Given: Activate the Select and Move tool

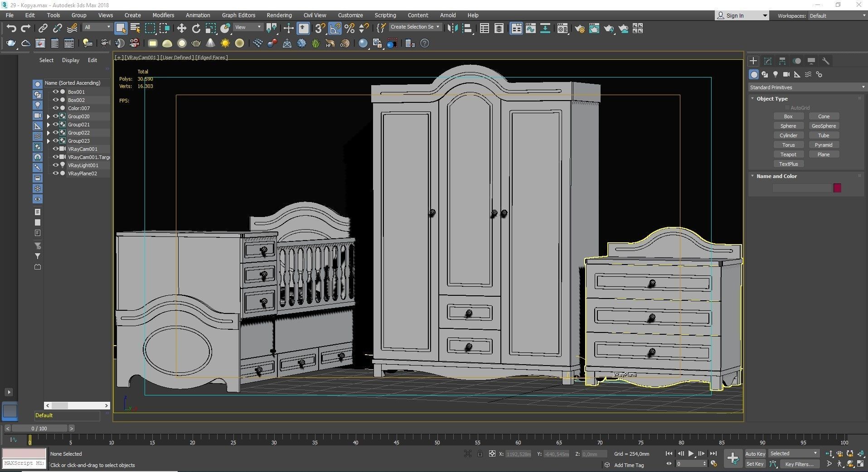Looking at the screenshot, I should pyautogui.click(x=182, y=29).
